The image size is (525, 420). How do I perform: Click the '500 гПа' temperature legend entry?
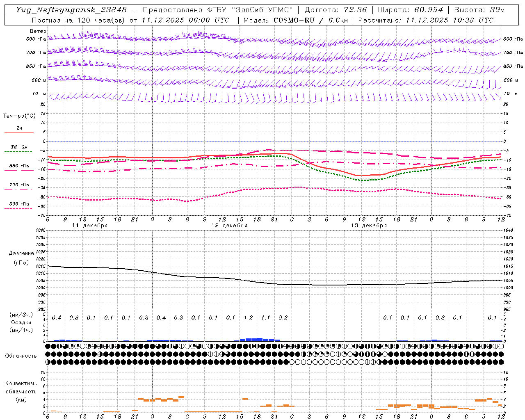(19, 204)
